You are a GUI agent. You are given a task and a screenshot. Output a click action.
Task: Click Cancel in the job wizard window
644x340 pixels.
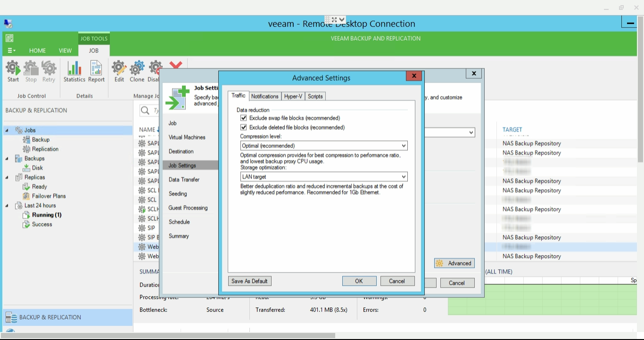tap(457, 283)
